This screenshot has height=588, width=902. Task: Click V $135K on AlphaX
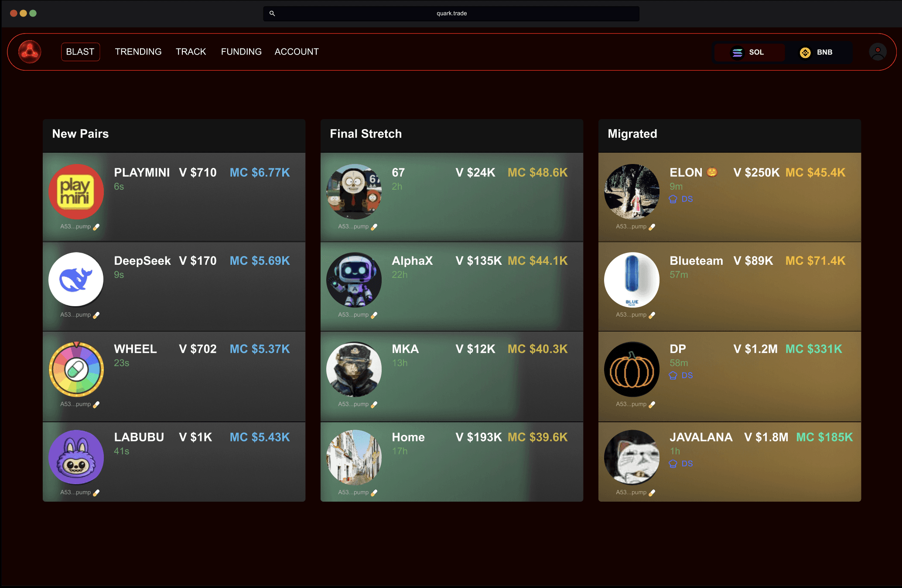(x=478, y=261)
